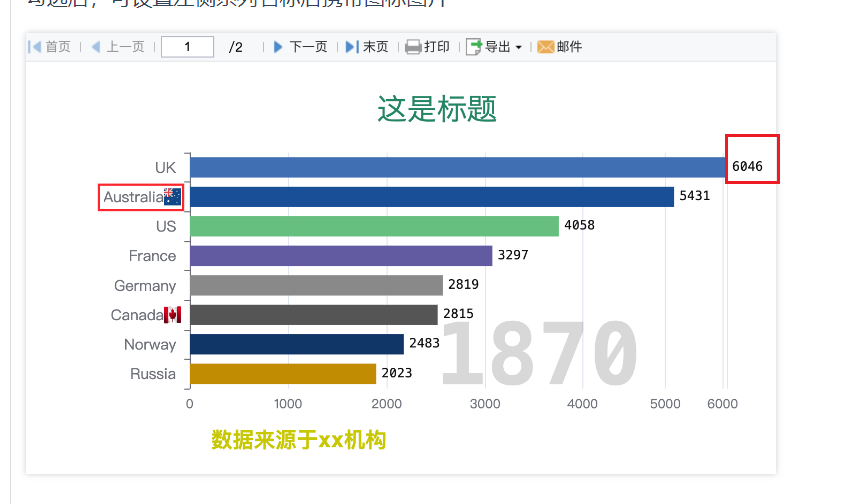Click the Canada axis label text
853x504 pixels.
(137, 315)
